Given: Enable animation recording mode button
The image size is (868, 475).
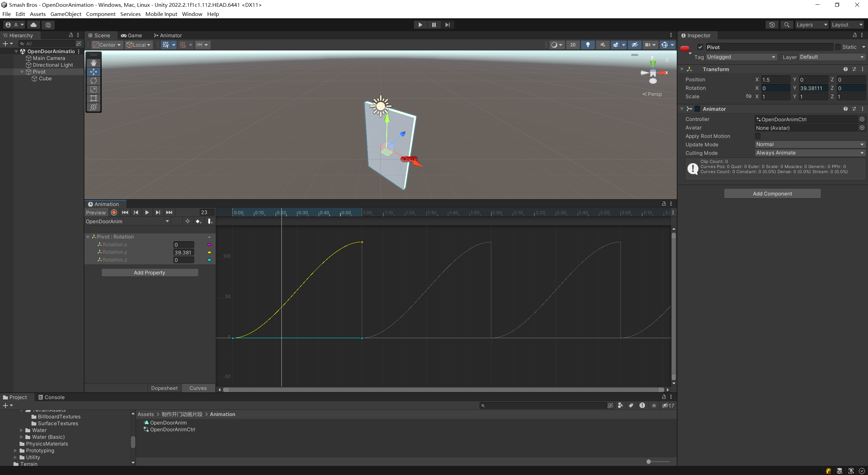Looking at the screenshot, I should [x=114, y=212].
